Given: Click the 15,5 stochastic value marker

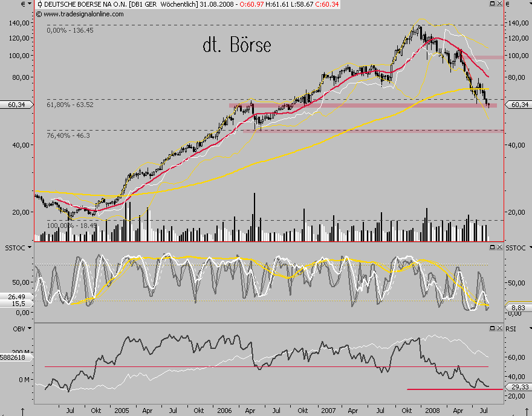Looking at the screenshot, I should (17, 304).
